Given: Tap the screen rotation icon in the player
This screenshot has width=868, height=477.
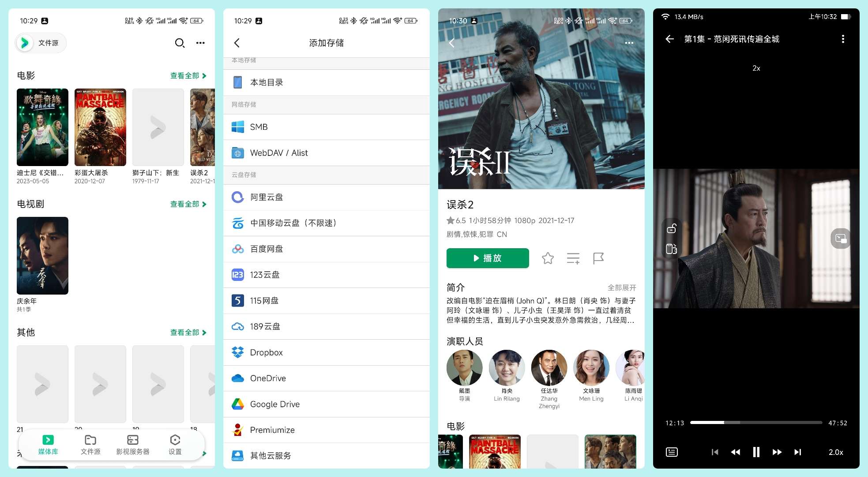Looking at the screenshot, I should (x=672, y=249).
